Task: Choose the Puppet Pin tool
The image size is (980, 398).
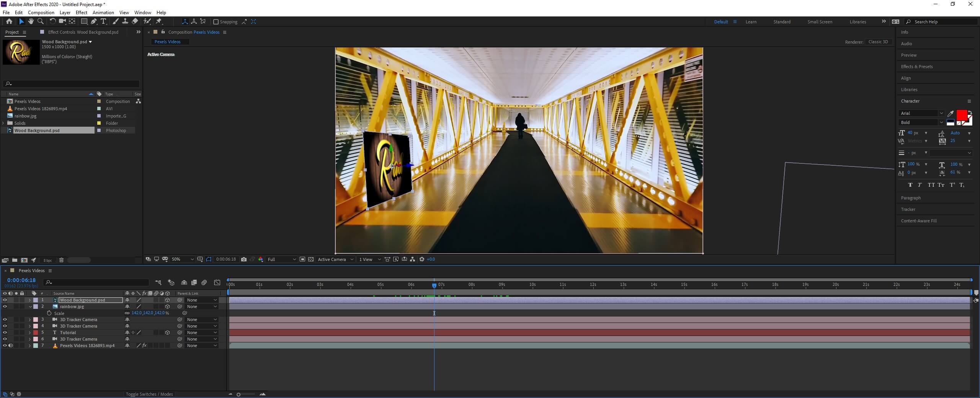Action: [159, 21]
